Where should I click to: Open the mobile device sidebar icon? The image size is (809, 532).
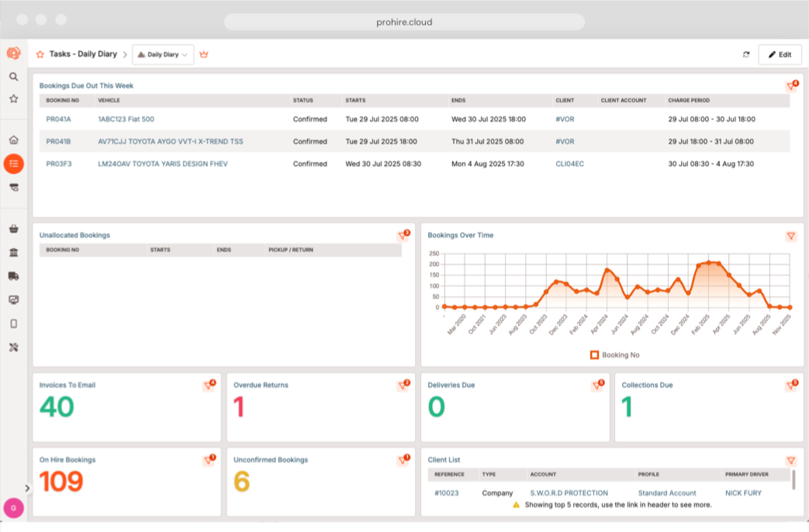tap(13, 323)
